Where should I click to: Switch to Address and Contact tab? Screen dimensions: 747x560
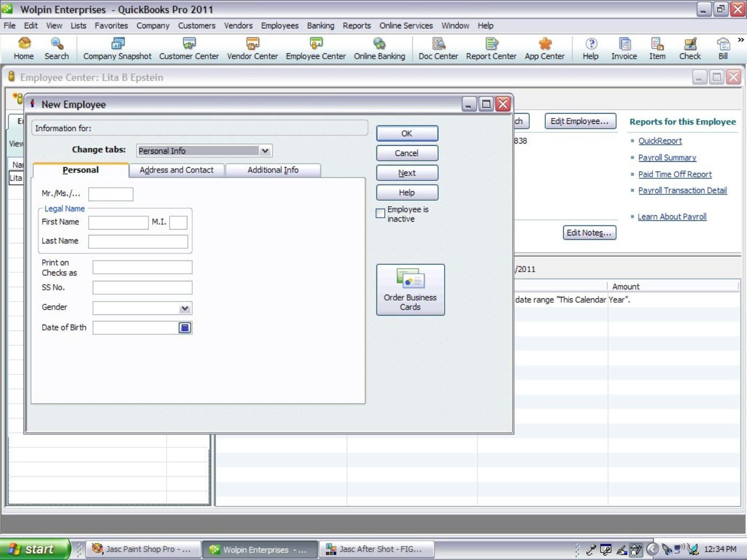[x=176, y=170]
